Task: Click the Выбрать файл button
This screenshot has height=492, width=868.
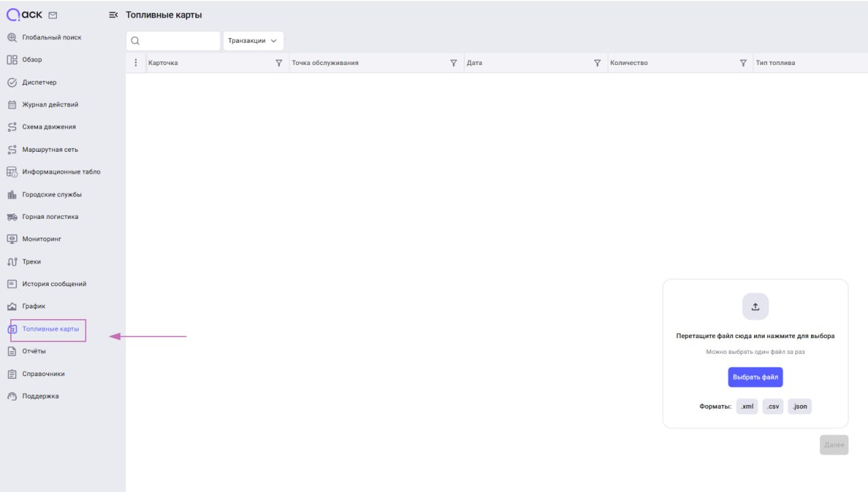Action: pos(755,377)
